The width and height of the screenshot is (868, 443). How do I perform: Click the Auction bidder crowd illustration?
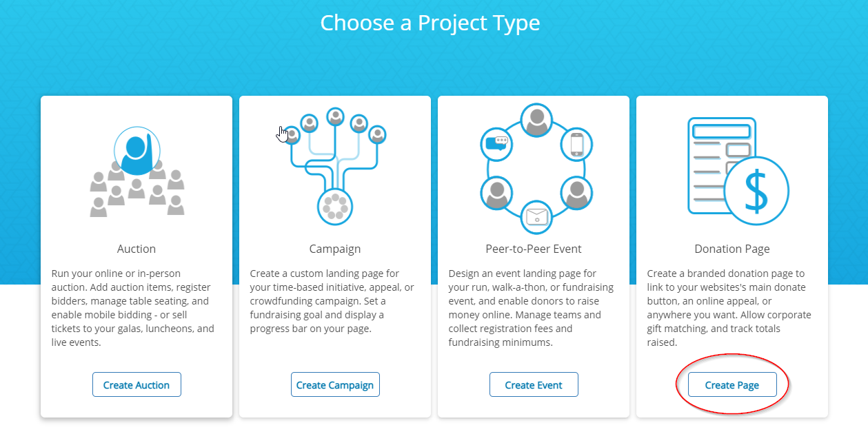click(137, 172)
